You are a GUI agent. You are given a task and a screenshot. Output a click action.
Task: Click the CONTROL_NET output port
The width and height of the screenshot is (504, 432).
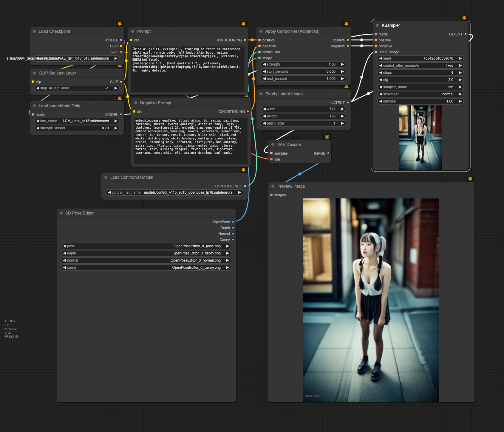coord(245,186)
